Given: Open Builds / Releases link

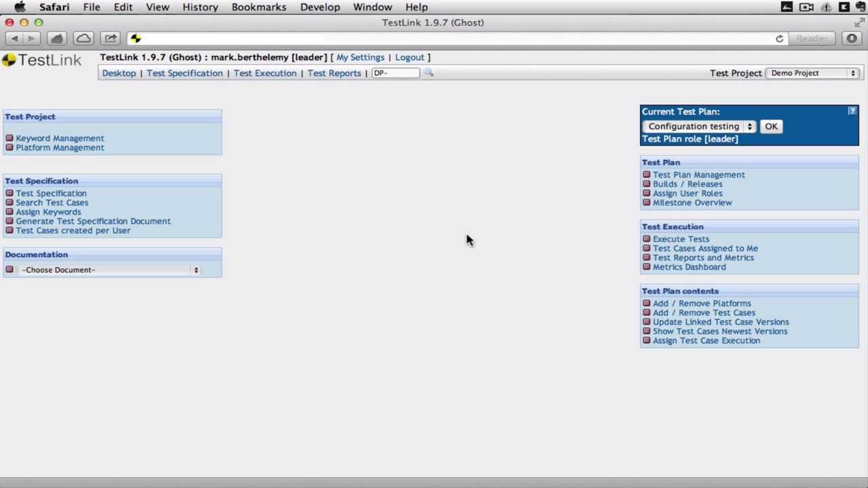Looking at the screenshot, I should pos(688,184).
